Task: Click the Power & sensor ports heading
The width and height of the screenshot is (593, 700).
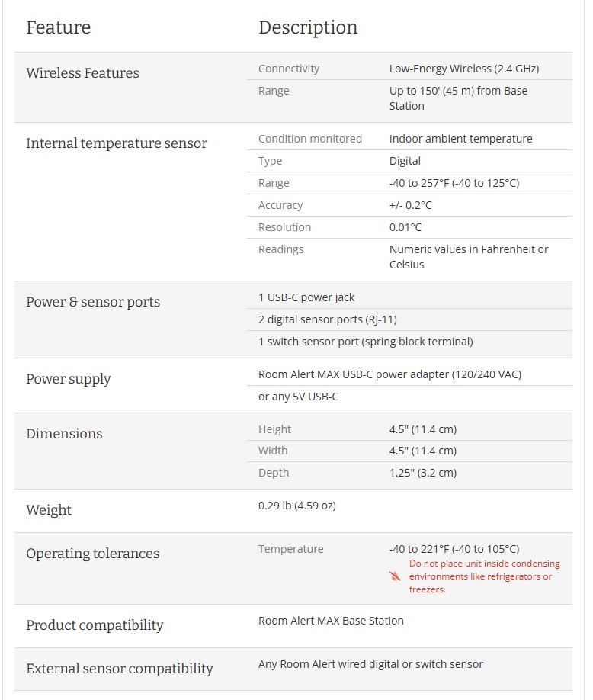Action: tap(93, 302)
